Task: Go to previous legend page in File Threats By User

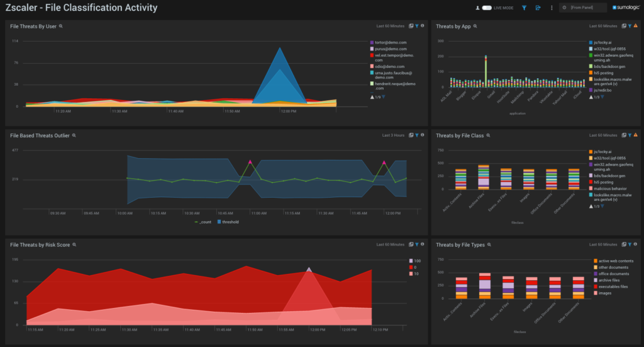Action: pyautogui.click(x=372, y=97)
